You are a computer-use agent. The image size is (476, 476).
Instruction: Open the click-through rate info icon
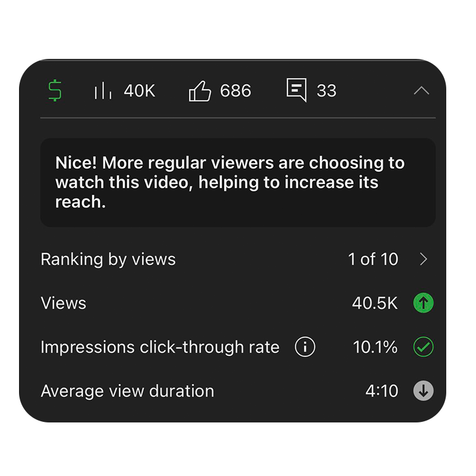(x=305, y=347)
